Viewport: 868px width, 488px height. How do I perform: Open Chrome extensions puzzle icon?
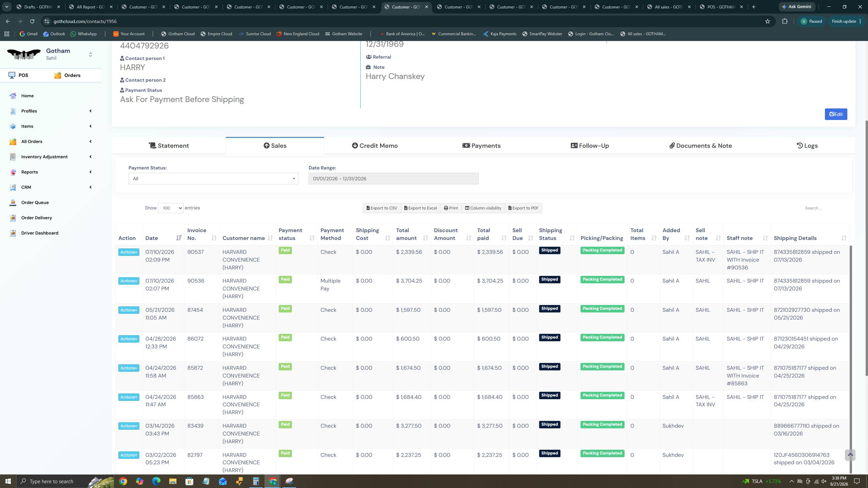(x=785, y=21)
